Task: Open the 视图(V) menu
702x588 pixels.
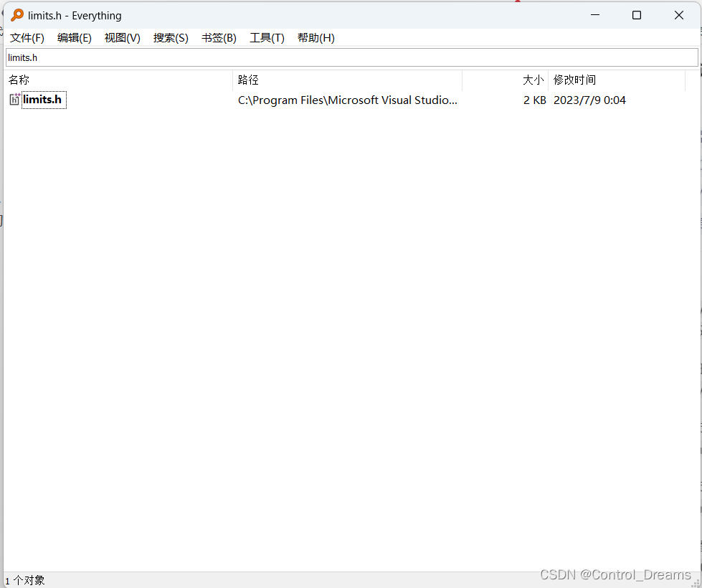Action: click(x=122, y=38)
